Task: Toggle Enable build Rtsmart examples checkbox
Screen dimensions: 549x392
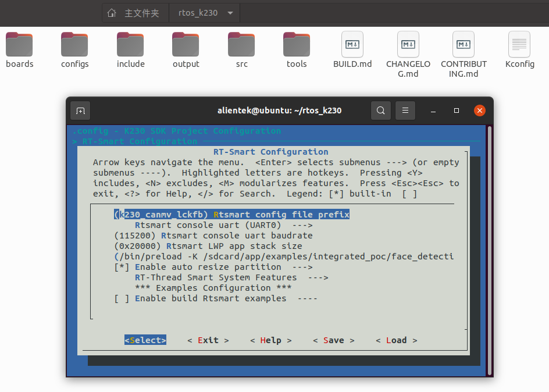Action: 122,298
